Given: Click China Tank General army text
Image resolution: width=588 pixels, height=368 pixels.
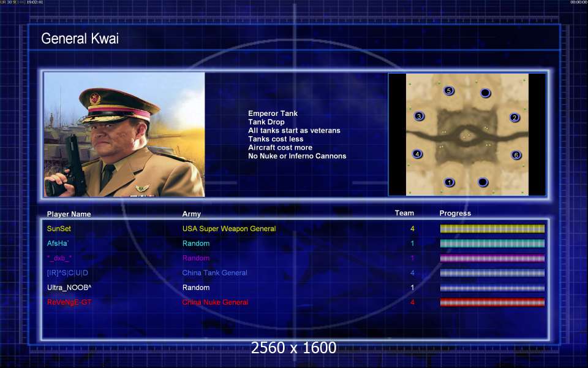Looking at the screenshot, I should point(214,273).
